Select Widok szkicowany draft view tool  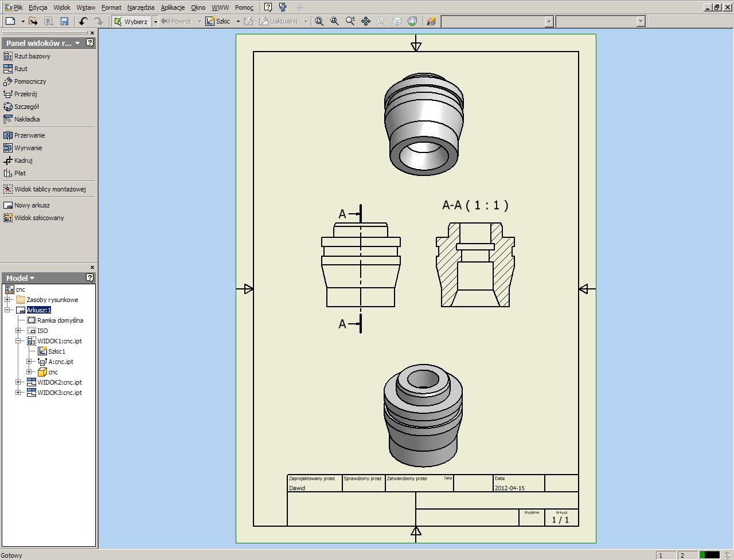[x=34, y=218]
